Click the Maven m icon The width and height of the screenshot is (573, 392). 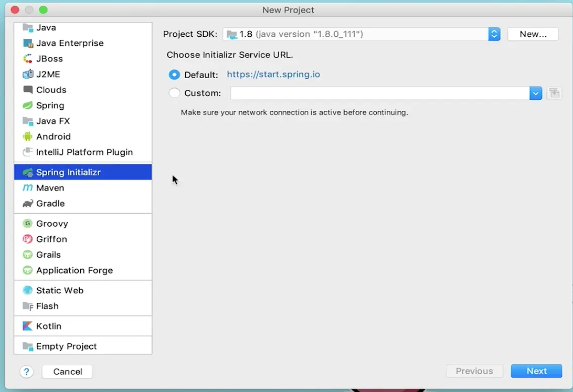[x=28, y=187]
